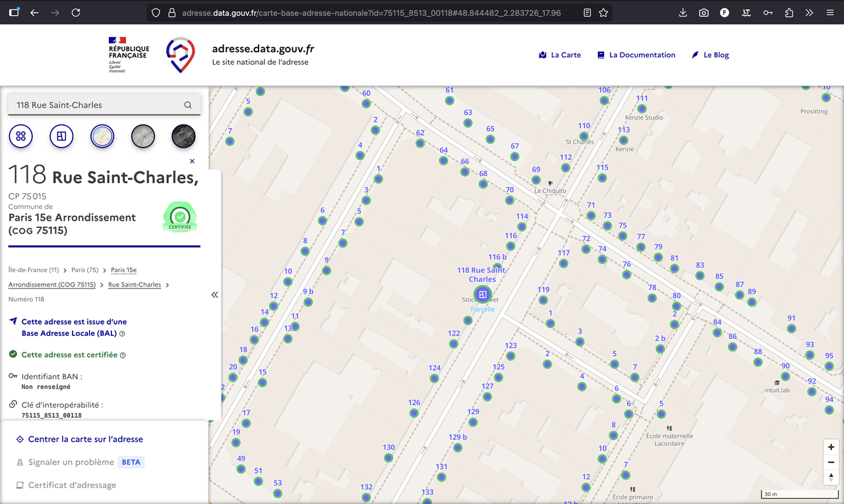The width and height of the screenshot is (844, 504).
Task: Click the adresse.data.gouv.fr pin logo
Action: [x=180, y=55]
